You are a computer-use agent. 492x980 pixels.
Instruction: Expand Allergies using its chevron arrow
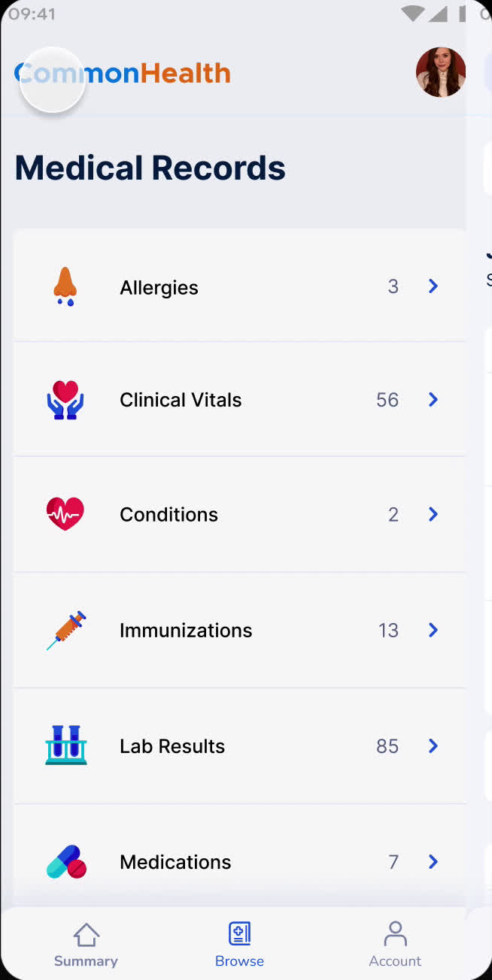click(x=433, y=286)
